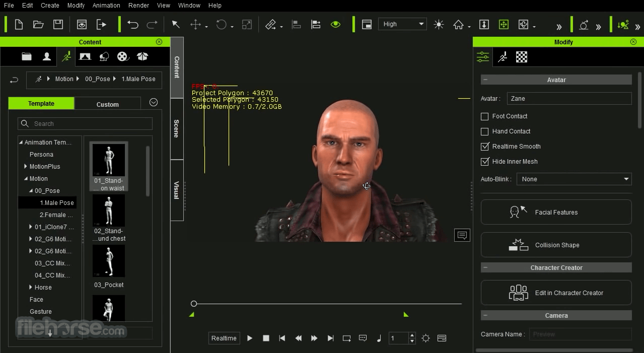
Task: Save project with the floppy disk icon
Action: point(58,24)
